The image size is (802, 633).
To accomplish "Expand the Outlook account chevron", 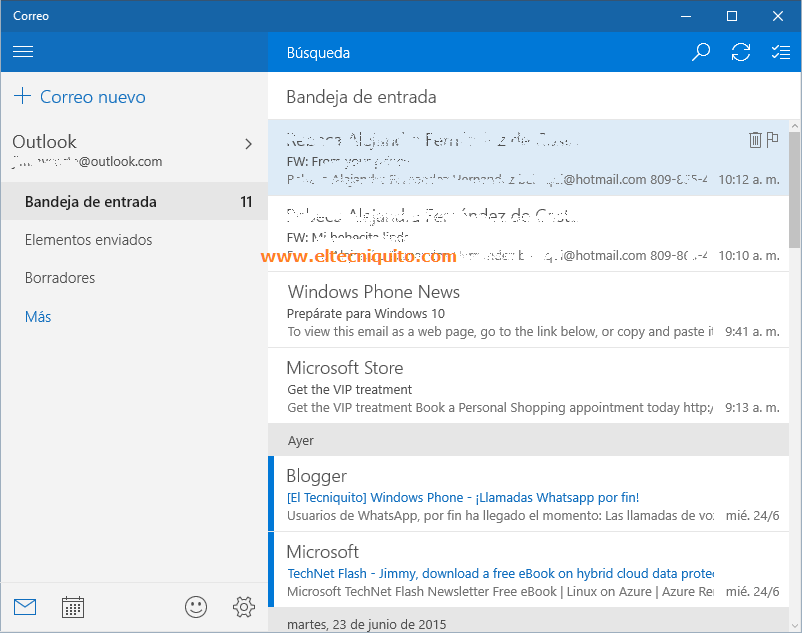I will [249, 144].
